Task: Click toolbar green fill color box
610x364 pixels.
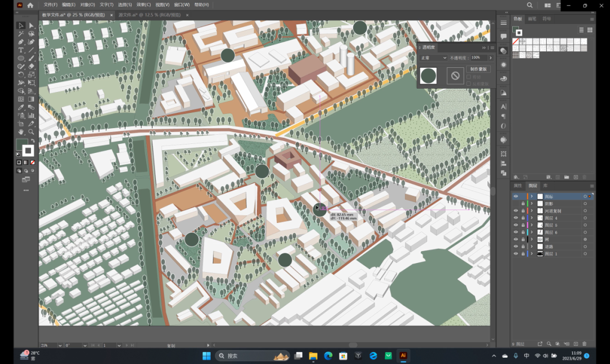Action: click(x=22, y=144)
